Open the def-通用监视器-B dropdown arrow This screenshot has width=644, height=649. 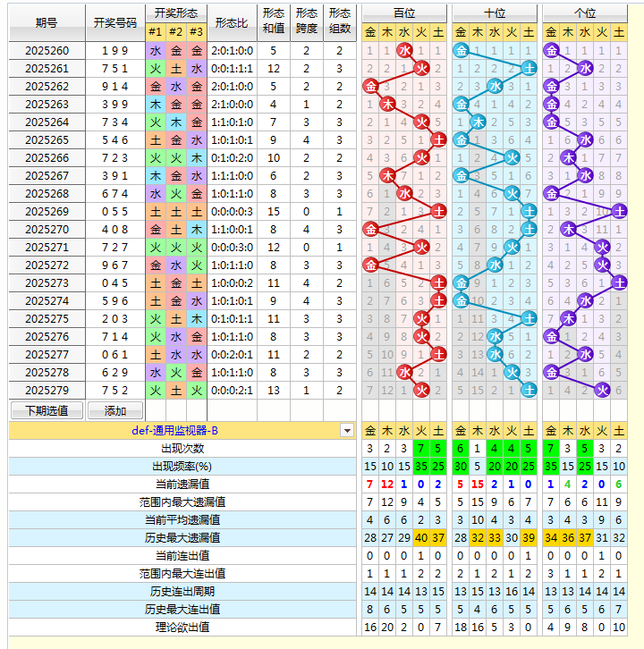point(347,431)
